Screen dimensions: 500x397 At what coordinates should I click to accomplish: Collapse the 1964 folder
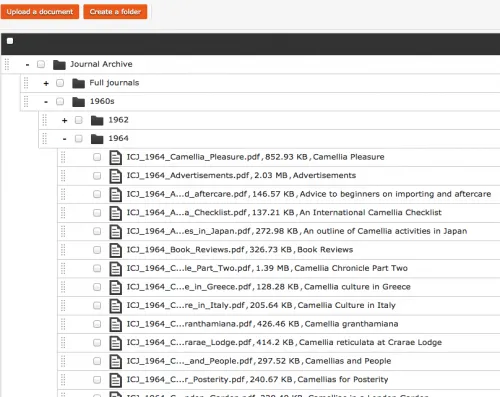tap(65, 139)
